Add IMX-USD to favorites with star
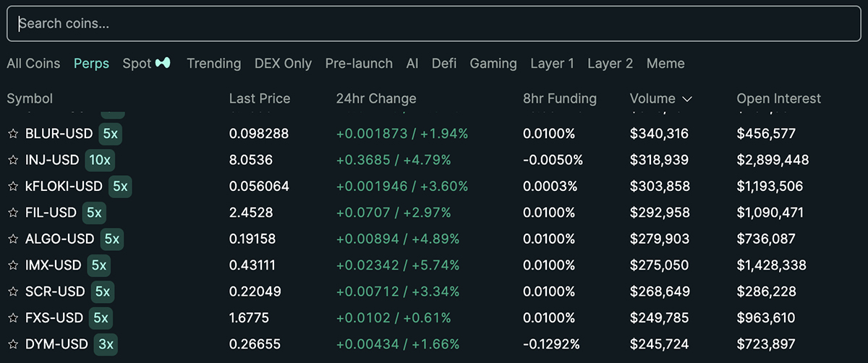 pyautogui.click(x=12, y=265)
